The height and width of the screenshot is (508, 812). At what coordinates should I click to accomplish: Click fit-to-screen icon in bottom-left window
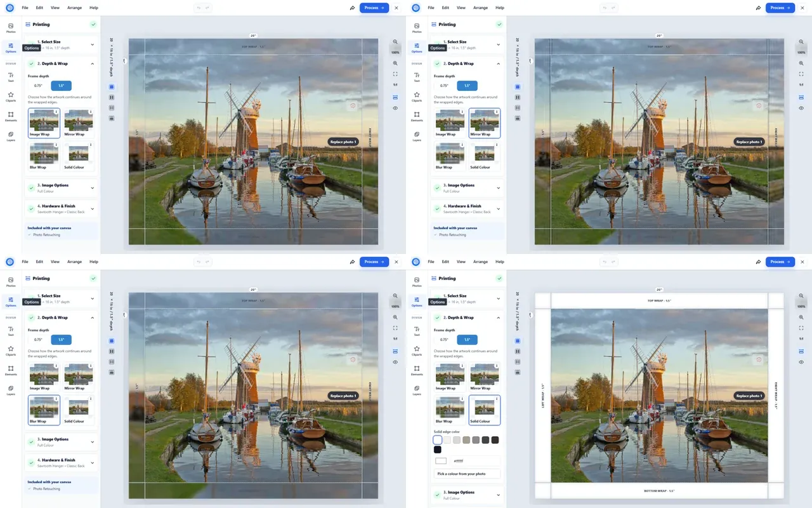(x=395, y=328)
